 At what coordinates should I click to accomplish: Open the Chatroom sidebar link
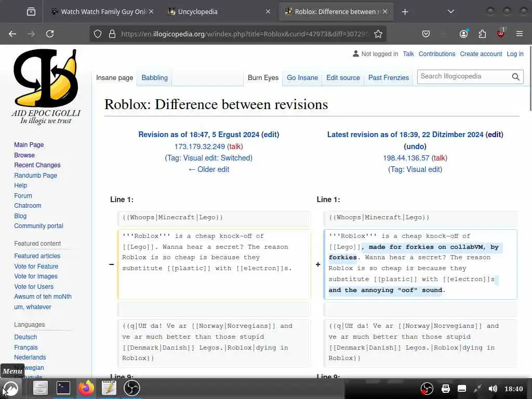(28, 206)
